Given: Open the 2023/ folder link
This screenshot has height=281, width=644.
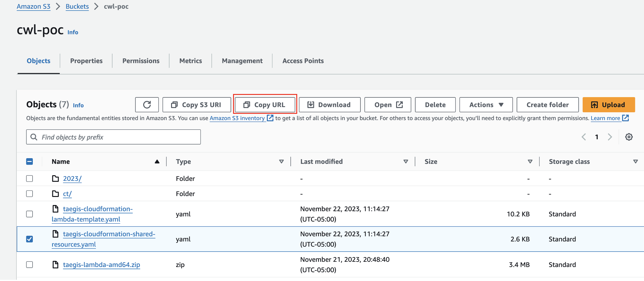Looking at the screenshot, I should coord(72,179).
